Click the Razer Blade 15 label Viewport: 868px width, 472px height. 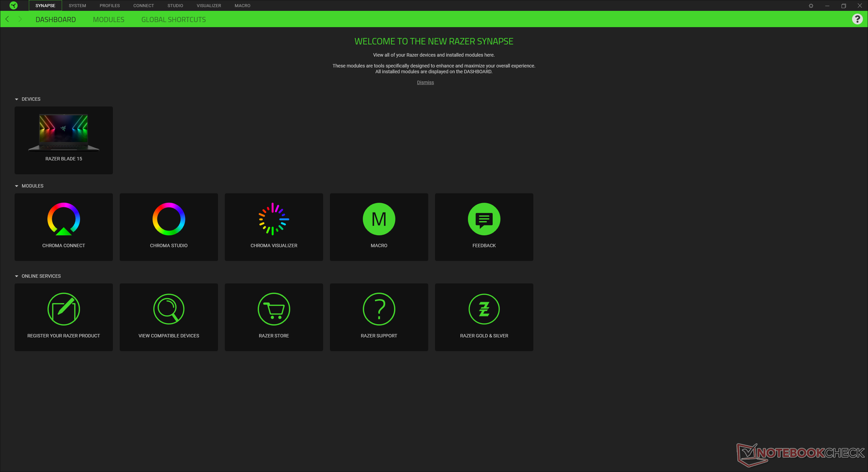(64, 159)
